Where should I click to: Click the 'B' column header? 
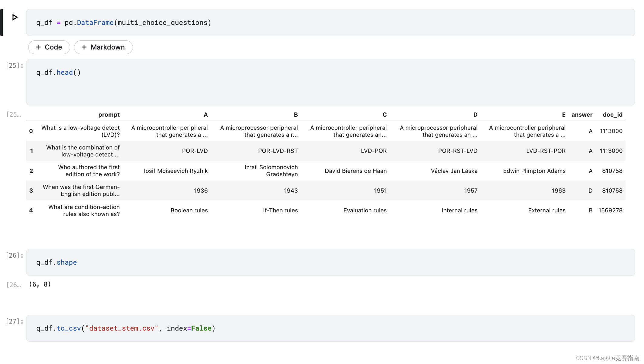pyautogui.click(x=296, y=115)
